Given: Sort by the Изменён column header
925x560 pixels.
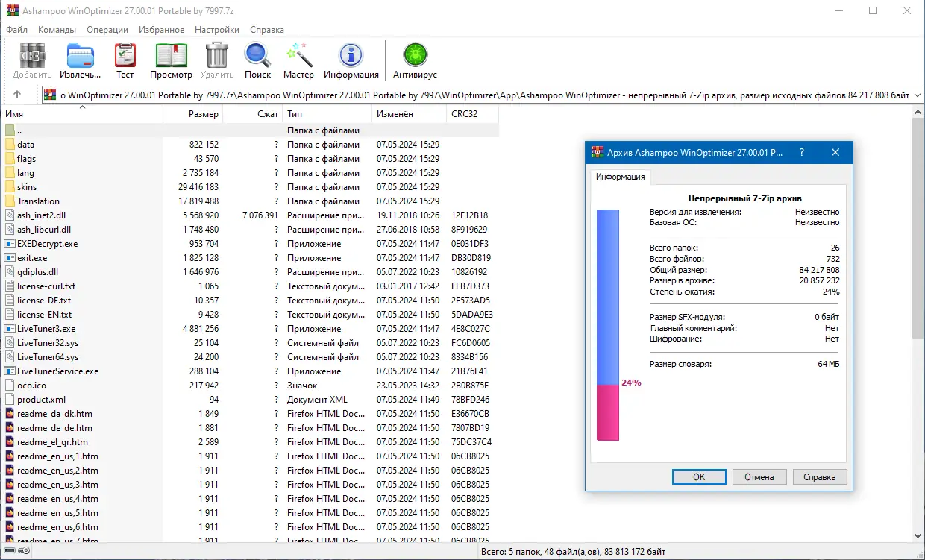Looking at the screenshot, I should [409, 114].
